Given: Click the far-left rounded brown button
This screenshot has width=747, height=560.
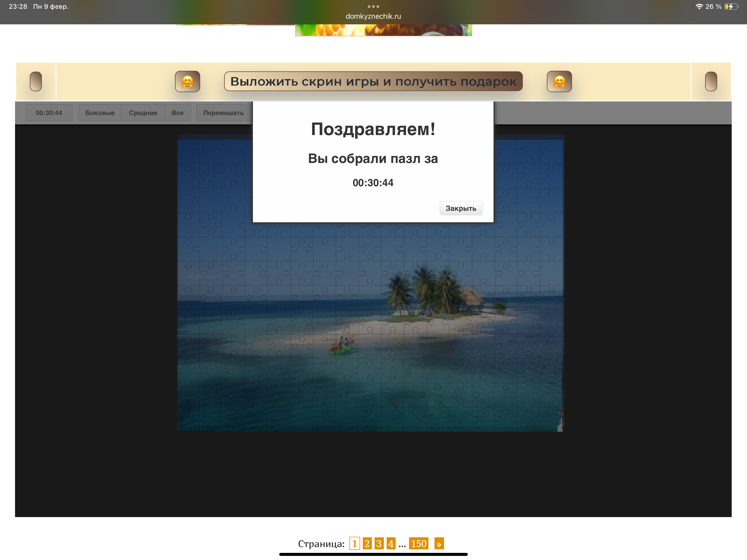Looking at the screenshot, I should tap(36, 81).
